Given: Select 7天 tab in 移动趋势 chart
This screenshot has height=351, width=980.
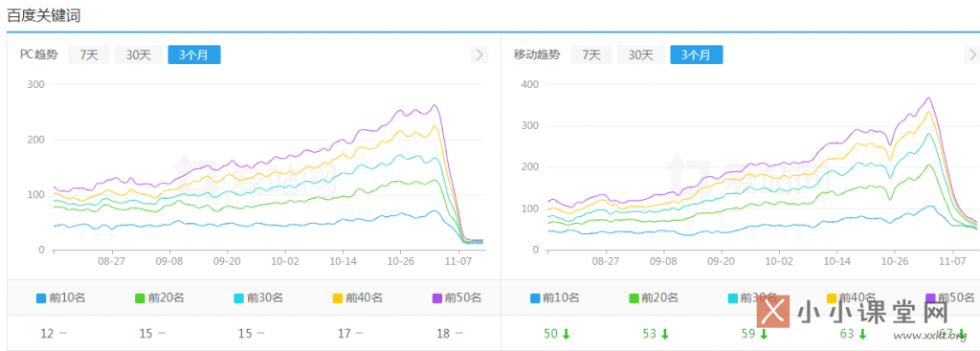Looking at the screenshot, I should pyautogui.click(x=591, y=55).
